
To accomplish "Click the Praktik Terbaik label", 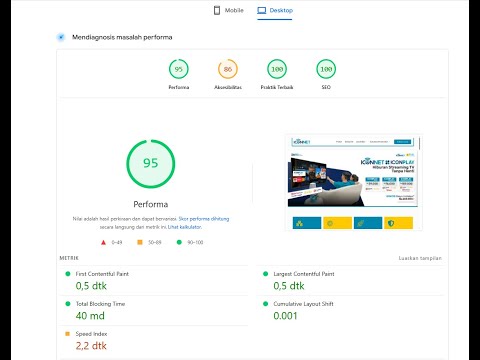I will (x=277, y=87).
